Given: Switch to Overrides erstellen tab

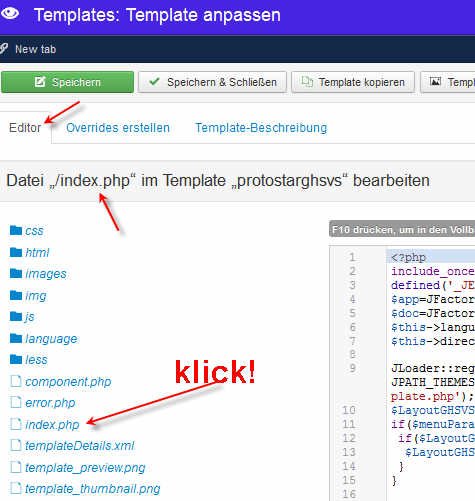Looking at the screenshot, I should [118, 128].
